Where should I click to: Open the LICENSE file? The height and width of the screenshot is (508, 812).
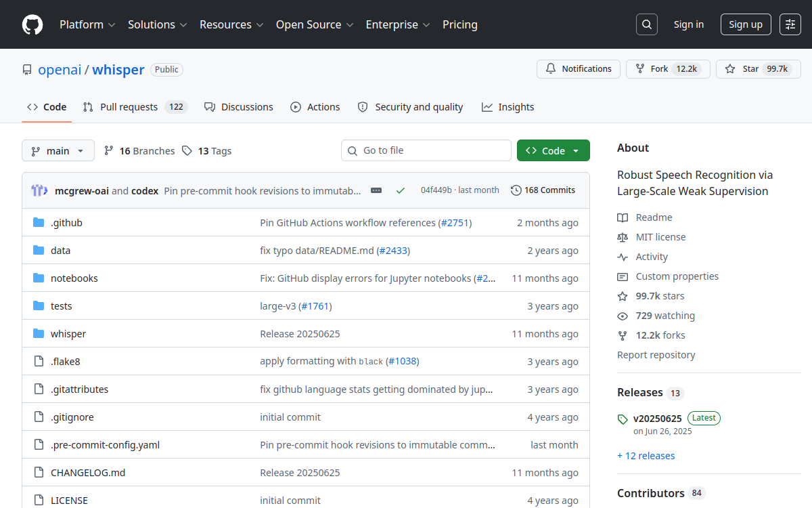69,501
